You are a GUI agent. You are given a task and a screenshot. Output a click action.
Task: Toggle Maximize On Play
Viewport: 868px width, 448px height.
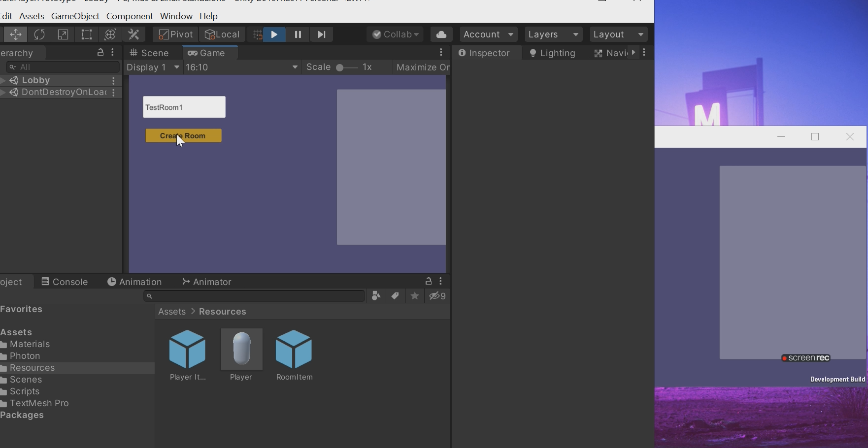click(x=423, y=67)
